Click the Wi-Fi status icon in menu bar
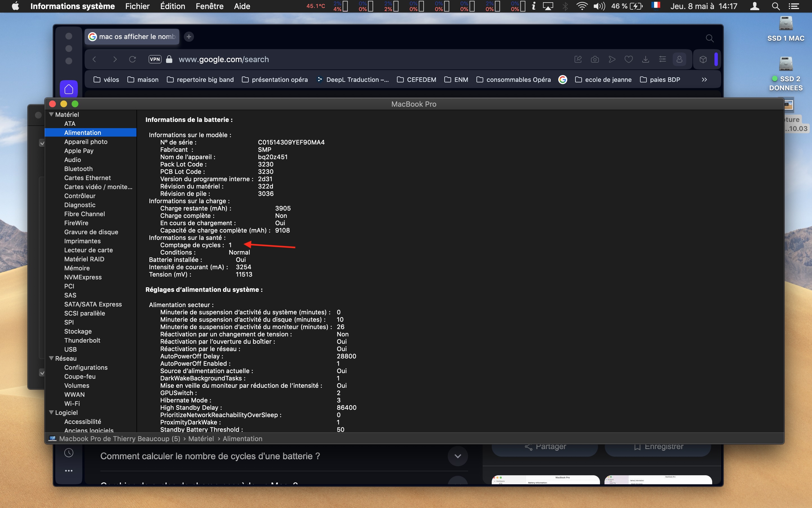The width and height of the screenshot is (812, 508). pos(582,6)
